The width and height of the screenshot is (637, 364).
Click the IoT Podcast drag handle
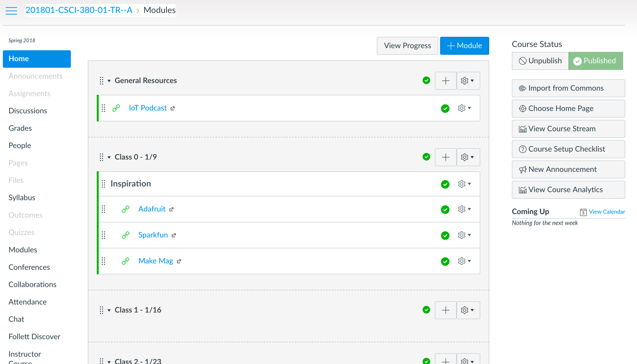[104, 108]
